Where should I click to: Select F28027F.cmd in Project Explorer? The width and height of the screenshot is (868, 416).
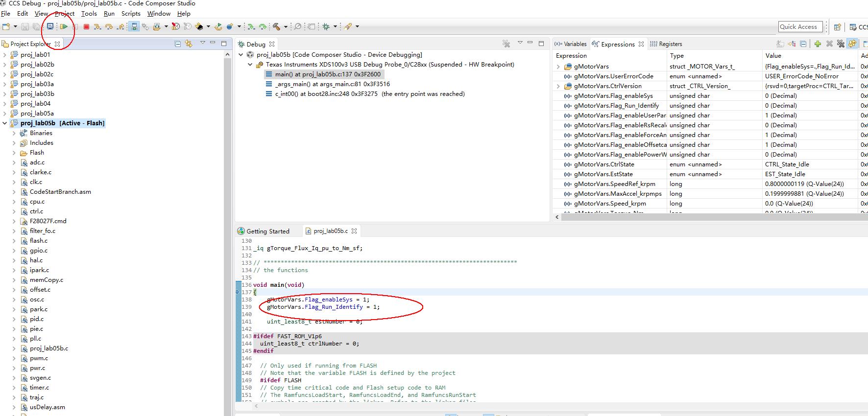48,221
